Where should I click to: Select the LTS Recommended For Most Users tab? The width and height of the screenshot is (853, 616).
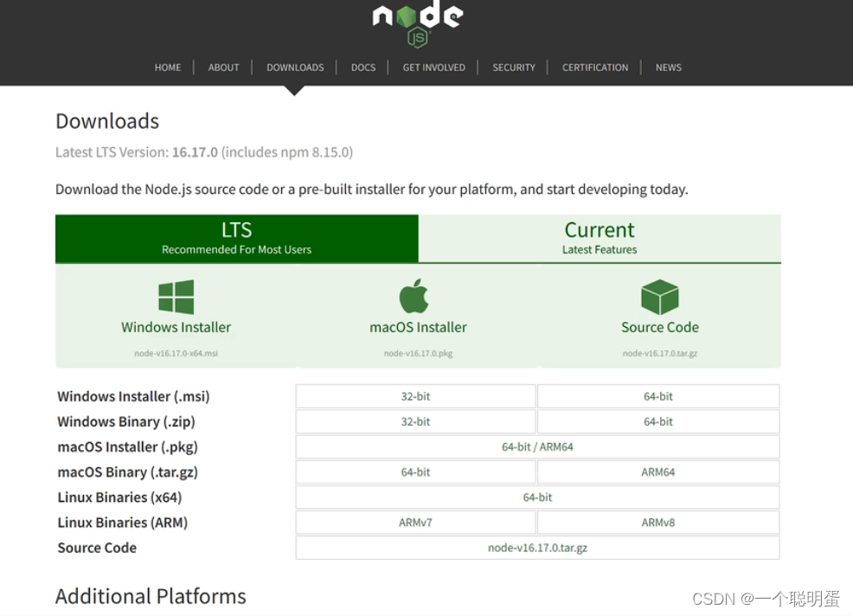click(x=237, y=239)
